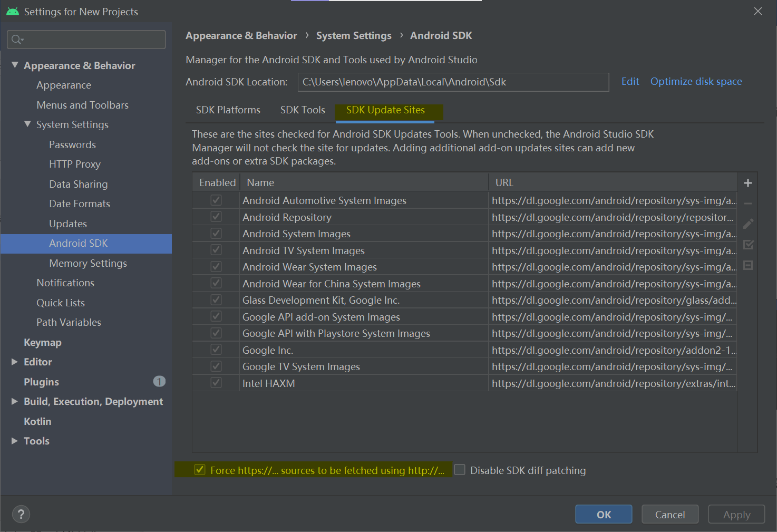777x532 pixels.
Task: Open Notifications settings
Action: pyautogui.click(x=65, y=283)
